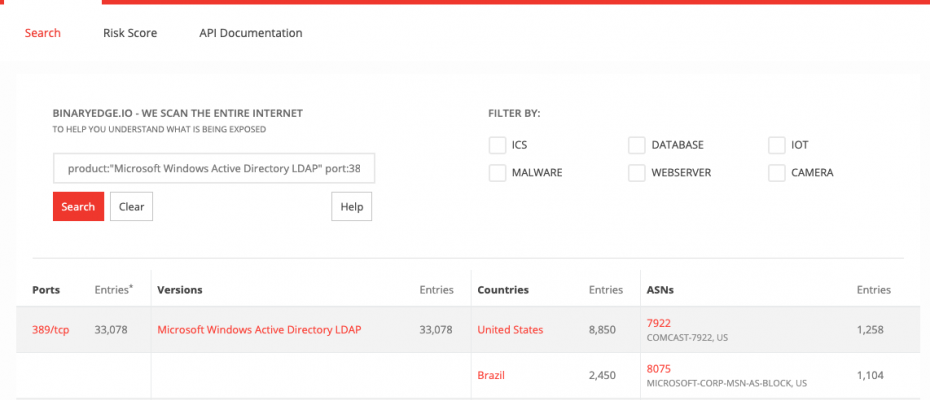Click the red Search button
This screenshot has width=930, height=400.
pyautogui.click(x=78, y=207)
